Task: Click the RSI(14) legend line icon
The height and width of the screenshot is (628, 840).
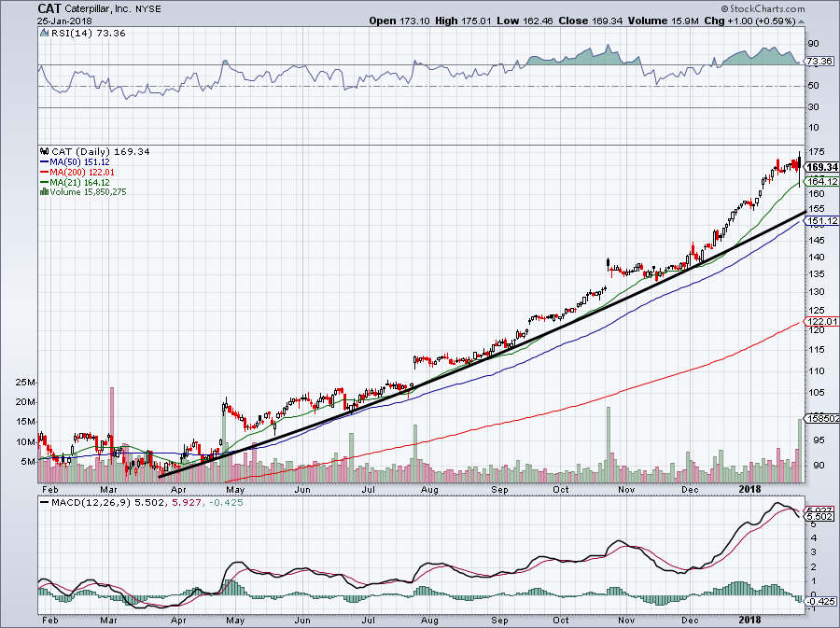Action: pos(45,34)
